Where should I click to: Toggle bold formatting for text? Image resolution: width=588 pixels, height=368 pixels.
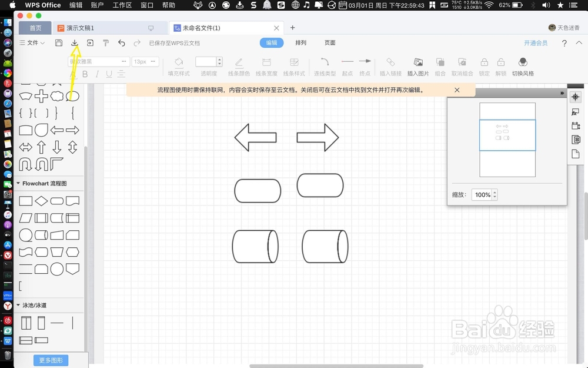coord(85,74)
